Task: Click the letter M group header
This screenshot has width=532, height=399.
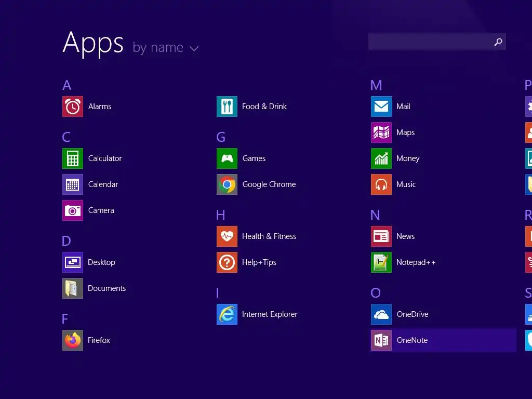Action: (x=376, y=85)
